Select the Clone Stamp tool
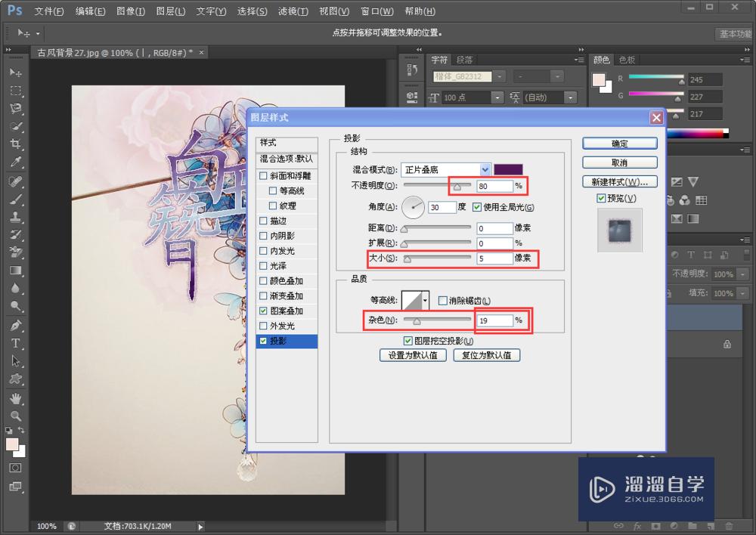Screen dimensions: 756x535 pyautogui.click(x=15, y=217)
